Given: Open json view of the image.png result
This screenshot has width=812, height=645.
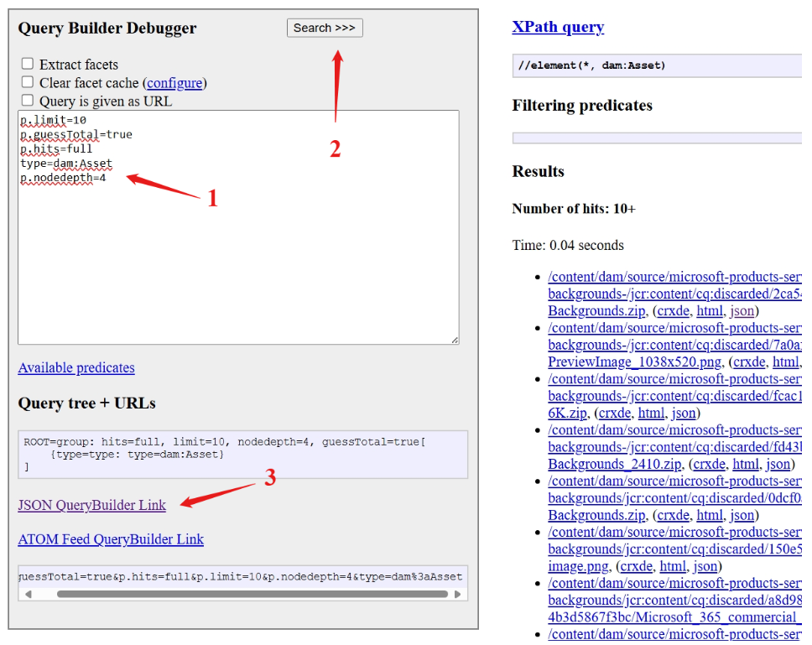Looking at the screenshot, I should (705, 566).
